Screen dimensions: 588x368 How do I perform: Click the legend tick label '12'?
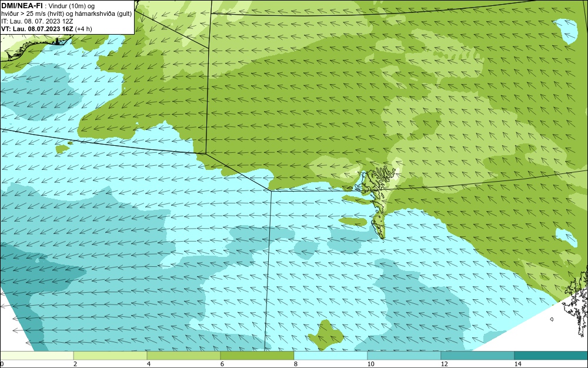(444, 364)
